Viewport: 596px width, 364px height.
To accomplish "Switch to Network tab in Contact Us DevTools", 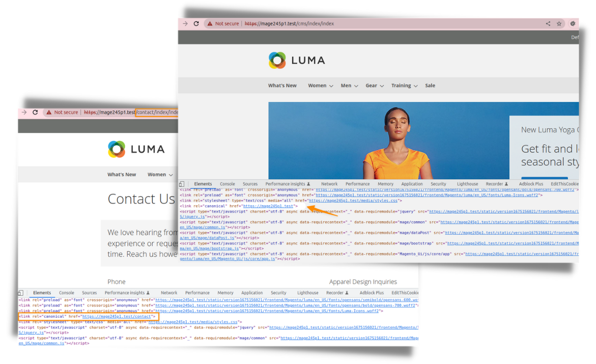I will click(169, 293).
